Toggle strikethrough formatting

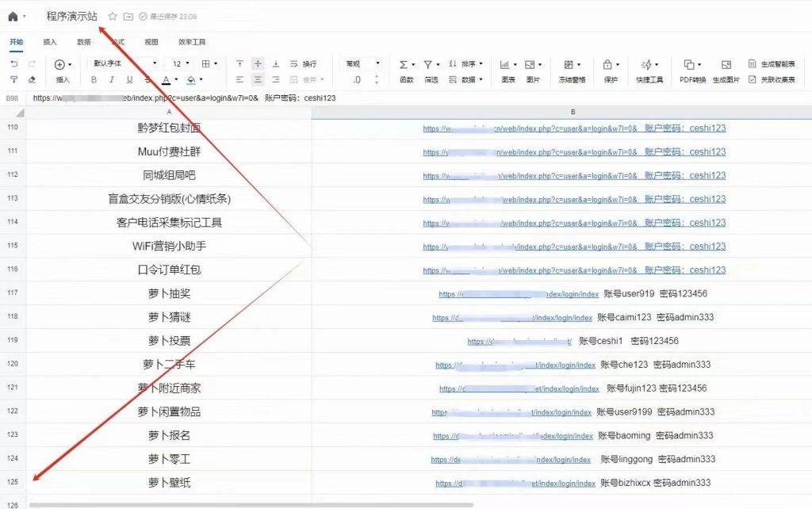[147, 80]
